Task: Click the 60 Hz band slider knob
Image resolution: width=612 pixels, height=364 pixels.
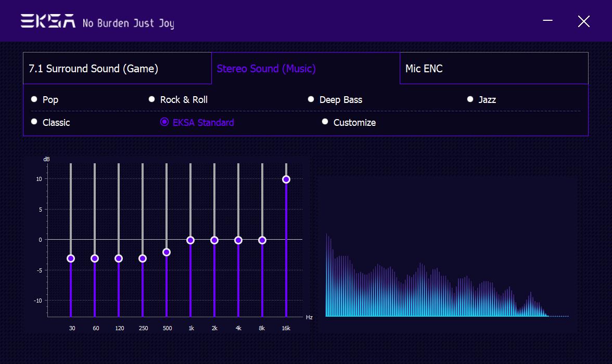Action: coord(95,258)
